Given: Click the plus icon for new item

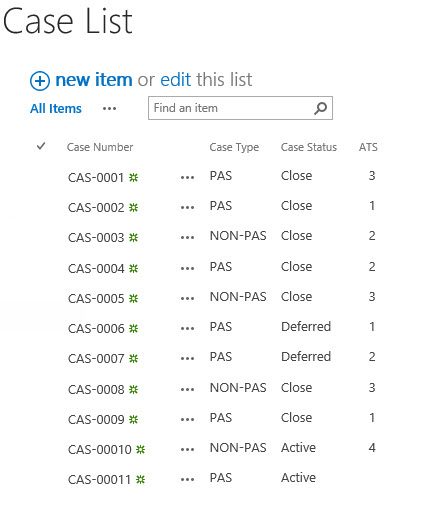Looking at the screenshot, I should click(x=40, y=81).
